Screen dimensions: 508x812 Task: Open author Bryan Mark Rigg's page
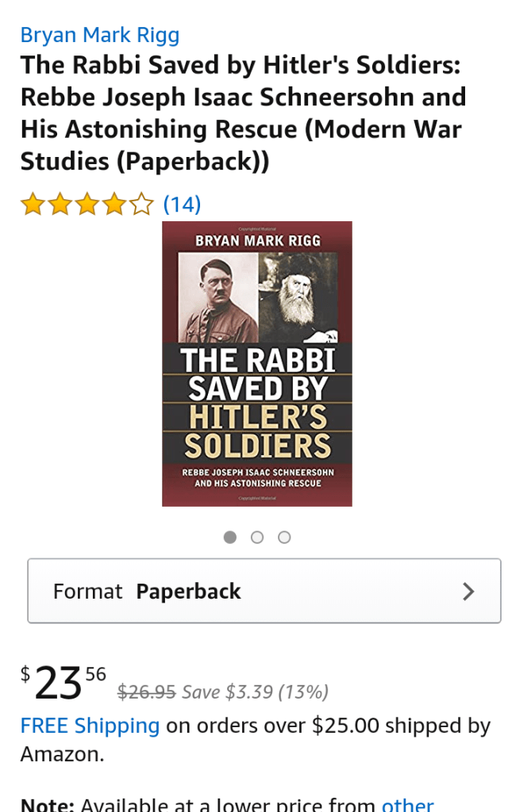(x=100, y=36)
